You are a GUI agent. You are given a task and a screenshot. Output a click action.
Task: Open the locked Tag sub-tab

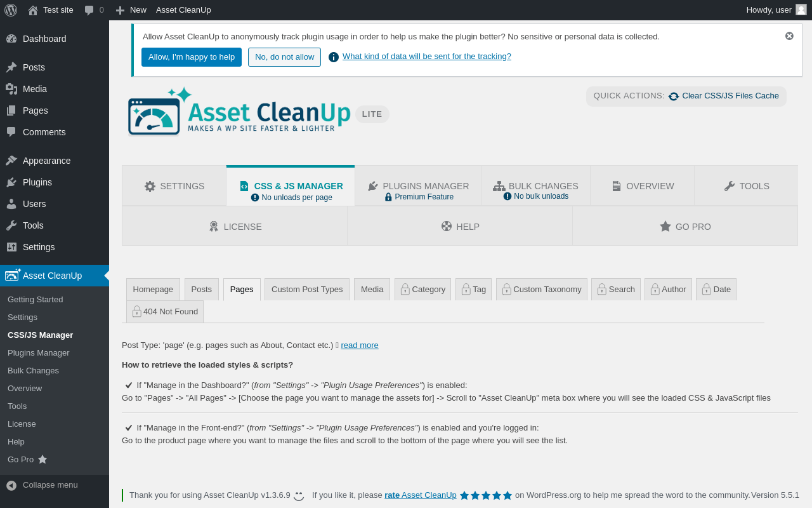[x=473, y=290]
